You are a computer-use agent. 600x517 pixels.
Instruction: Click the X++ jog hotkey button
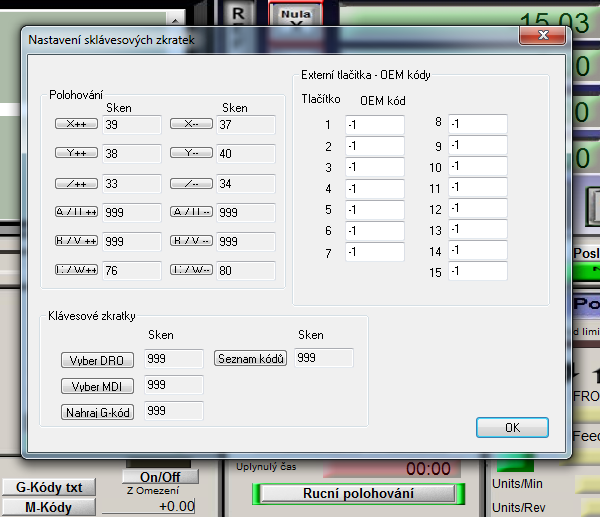point(77,124)
